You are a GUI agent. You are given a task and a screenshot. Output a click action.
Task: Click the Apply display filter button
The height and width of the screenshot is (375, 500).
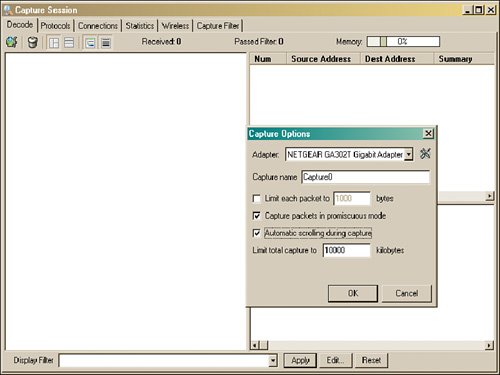coord(300,360)
